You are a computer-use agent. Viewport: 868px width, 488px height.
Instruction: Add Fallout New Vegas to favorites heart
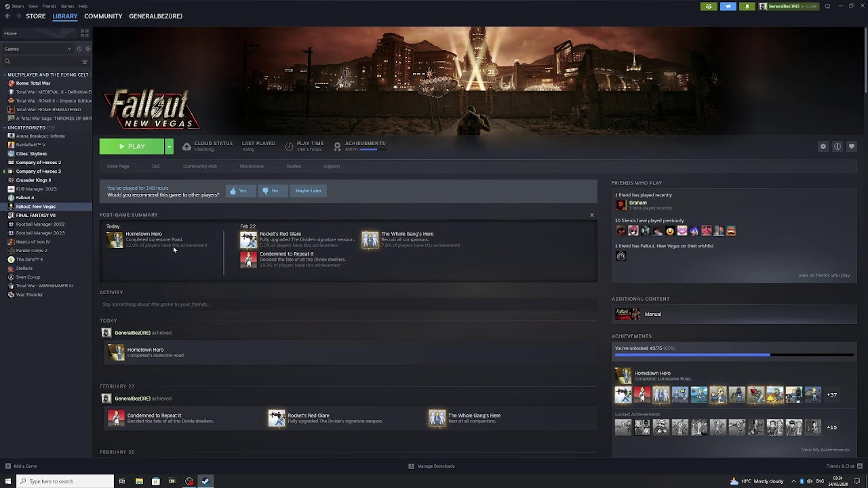pos(852,146)
